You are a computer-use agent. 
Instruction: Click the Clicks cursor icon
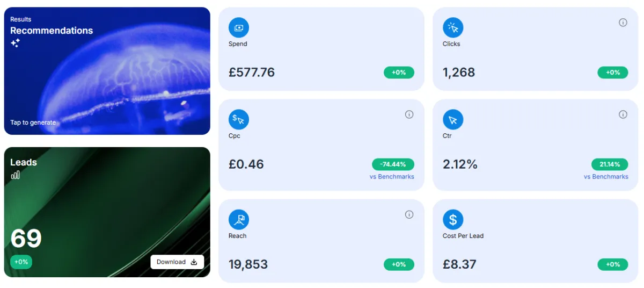[453, 27]
